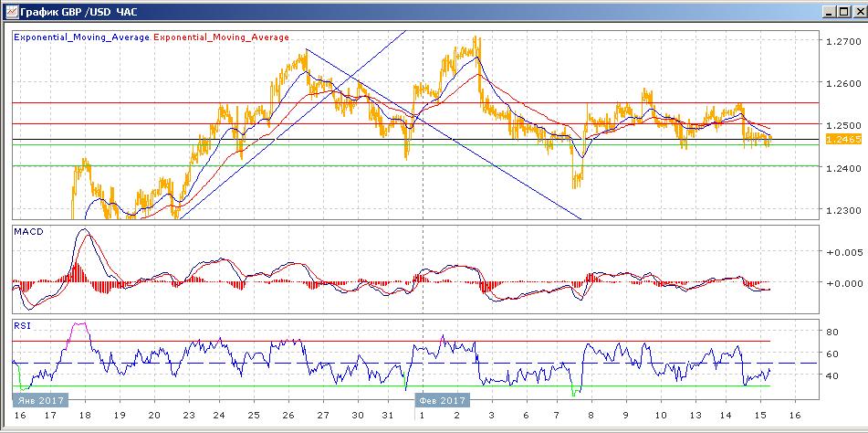
Task: Click date 10 on the time axis
Action: click(660, 414)
